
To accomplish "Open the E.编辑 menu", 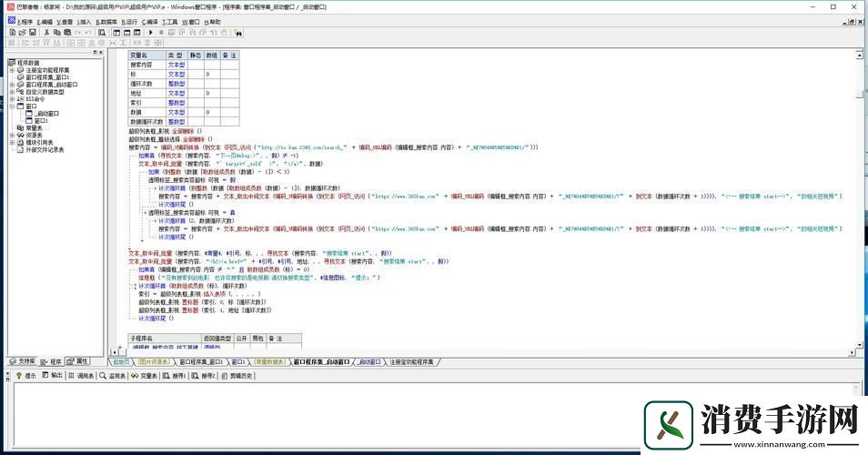I will [45, 22].
